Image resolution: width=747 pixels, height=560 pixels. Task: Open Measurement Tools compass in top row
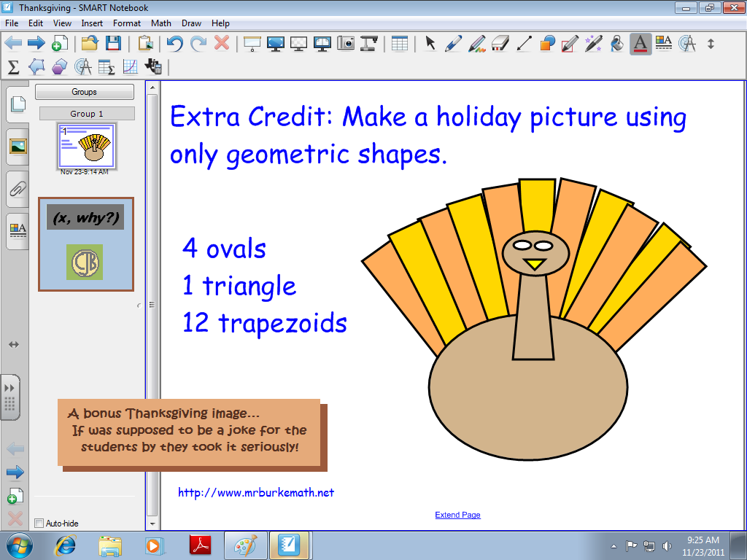click(687, 43)
